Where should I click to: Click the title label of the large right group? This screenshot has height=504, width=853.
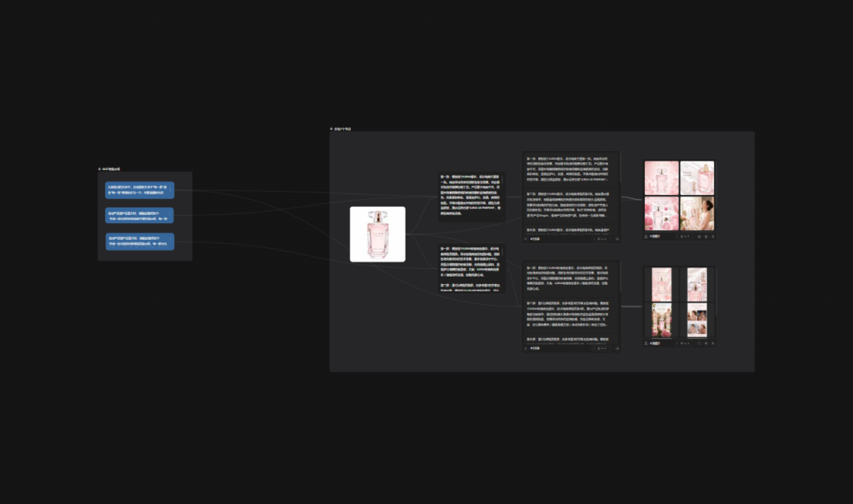[342, 129]
